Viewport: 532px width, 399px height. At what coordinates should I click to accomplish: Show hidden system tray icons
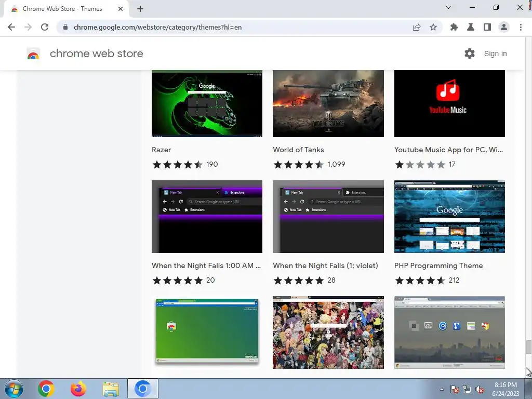(x=442, y=389)
